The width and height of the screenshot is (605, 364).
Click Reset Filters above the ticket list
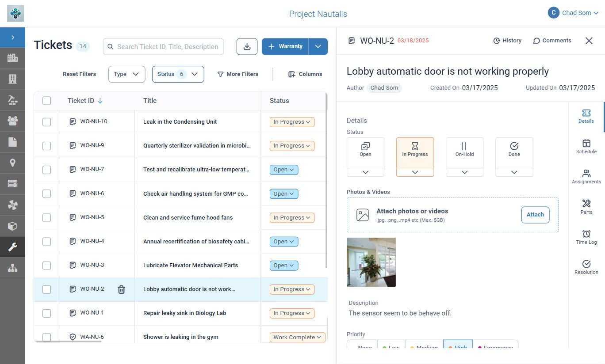pos(79,74)
